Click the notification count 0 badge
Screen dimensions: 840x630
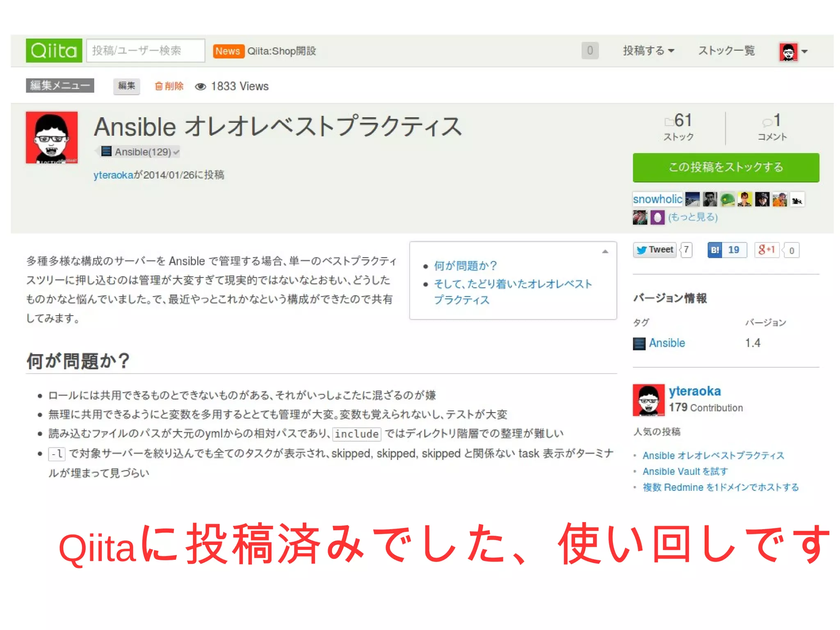click(x=590, y=50)
